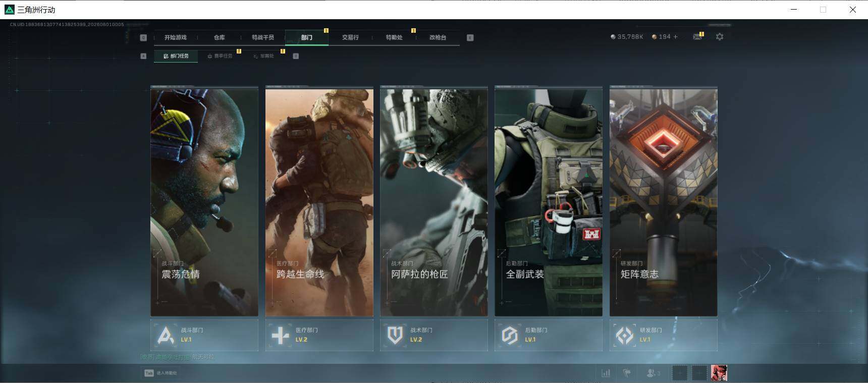This screenshot has height=383, width=868.
Task: Click the gold currency coin icon
Action: (x=655, y=37)
